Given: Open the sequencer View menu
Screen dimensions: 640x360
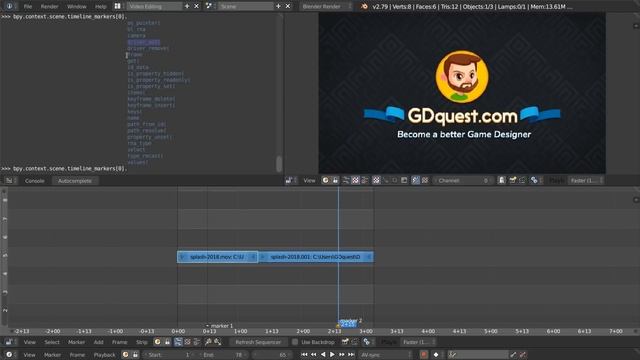Looking at the screenshot, I should point(29,342).
